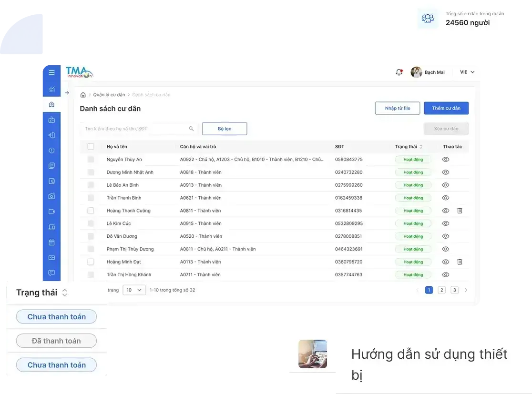This screenshot has height=394, width=532.
Task: Open the chat message sidebar icon
Action: tap(51, 273)
